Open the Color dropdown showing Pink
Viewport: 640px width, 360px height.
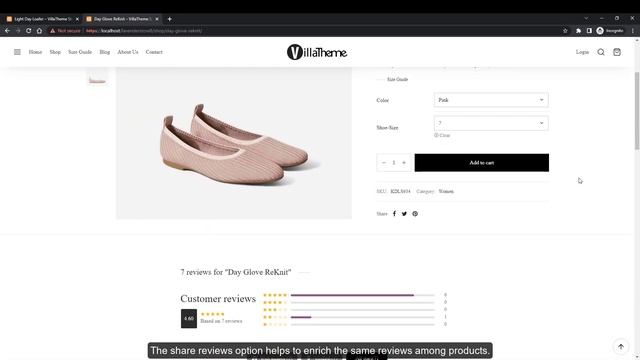tap(491, 100)
